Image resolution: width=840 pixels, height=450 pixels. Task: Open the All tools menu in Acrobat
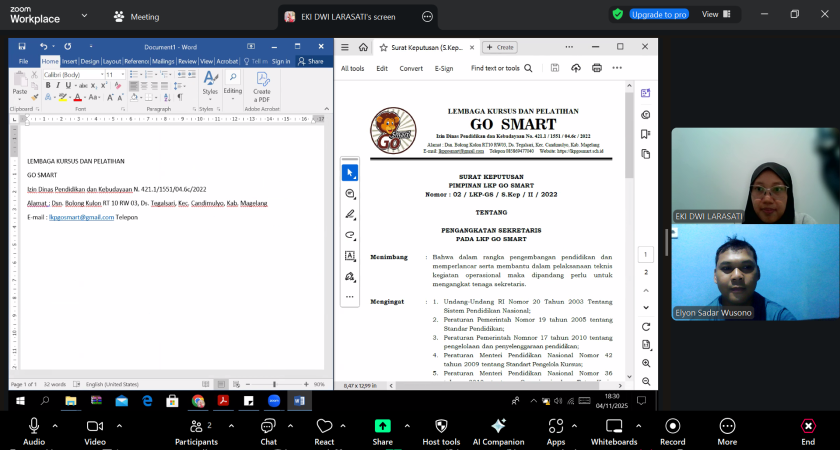(352, 69)
